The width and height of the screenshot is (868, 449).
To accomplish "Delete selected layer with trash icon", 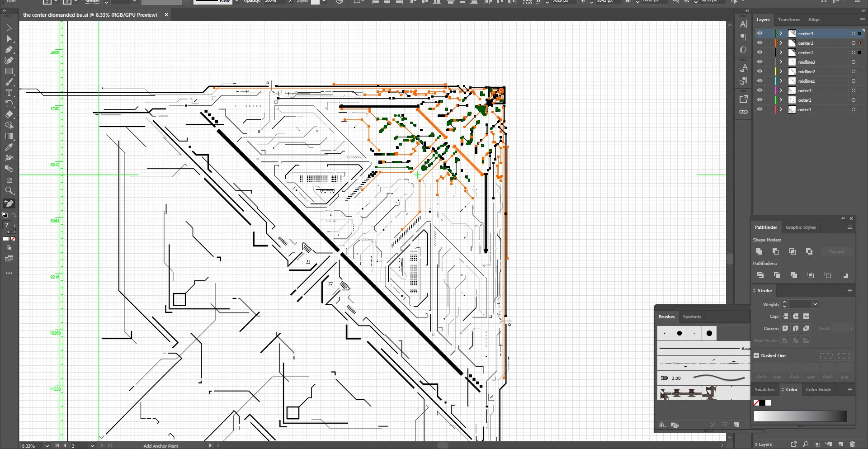I will (852, 444).
